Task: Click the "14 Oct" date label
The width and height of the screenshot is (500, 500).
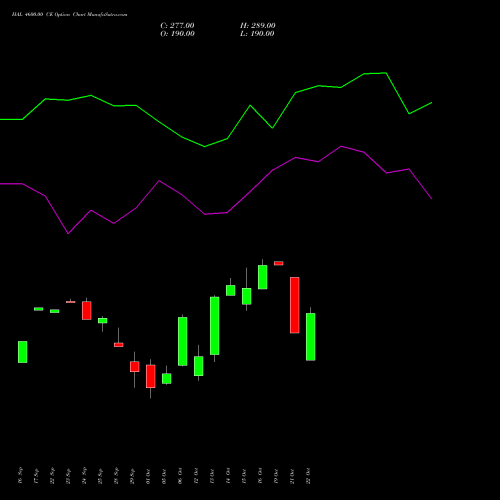Action: [x=228, y=476]
